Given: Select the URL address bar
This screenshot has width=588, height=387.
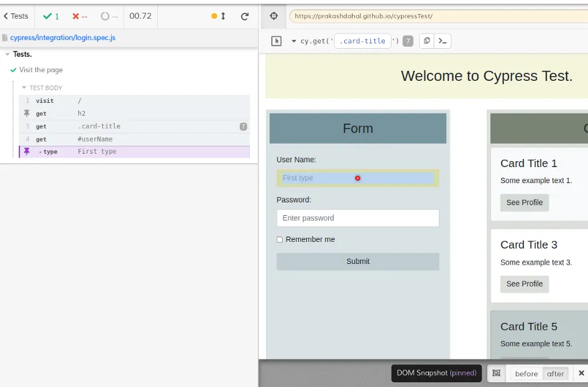Looking at the screenshot, I should (438, 16).
